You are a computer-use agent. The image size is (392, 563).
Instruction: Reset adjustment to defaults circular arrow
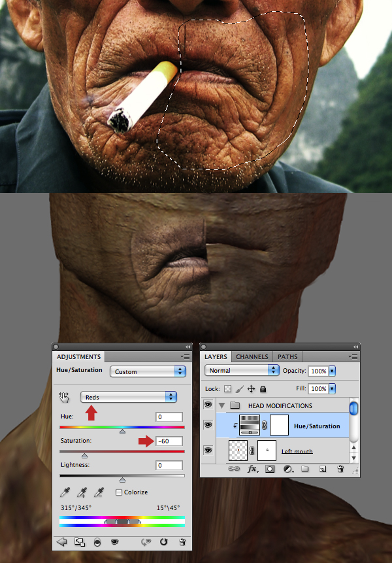[163, 541]
